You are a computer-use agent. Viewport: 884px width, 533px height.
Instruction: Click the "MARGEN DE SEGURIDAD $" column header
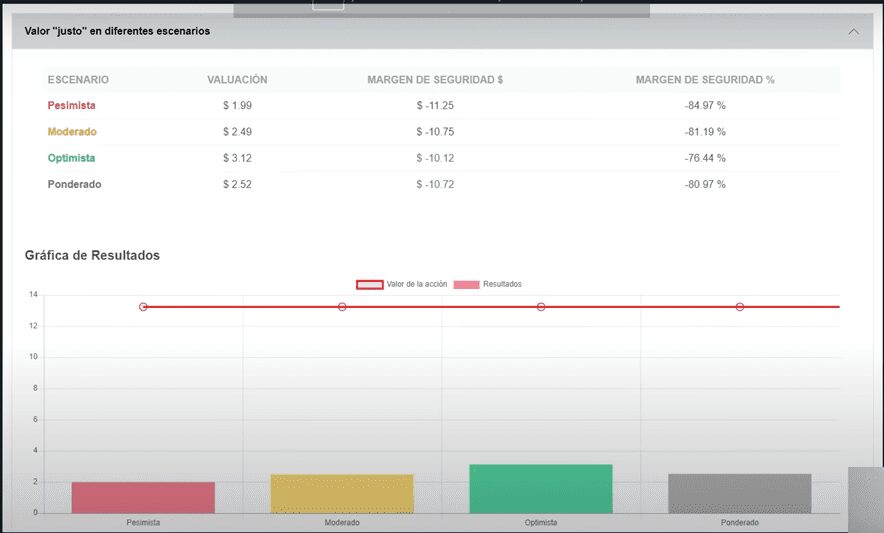tap(435, 80)
